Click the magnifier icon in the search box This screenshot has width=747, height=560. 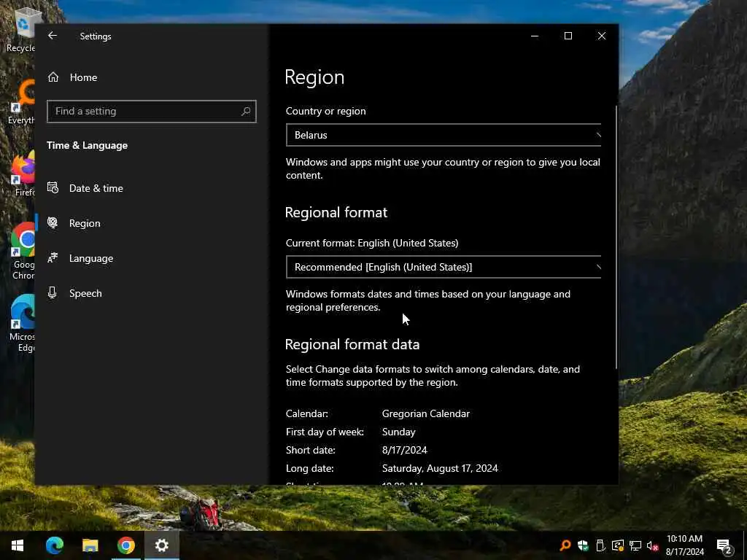point(246,112)
